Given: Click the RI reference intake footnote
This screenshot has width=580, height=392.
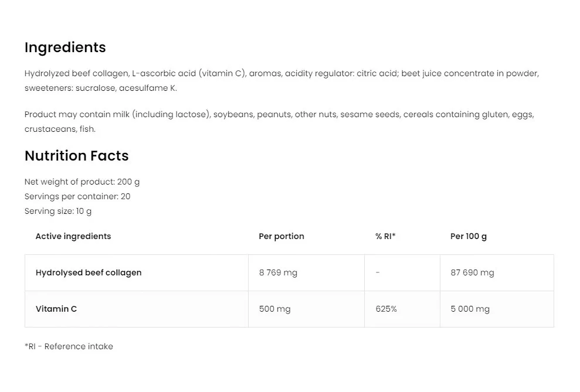Looking at the screenshot, I should [x=69, y=346].
